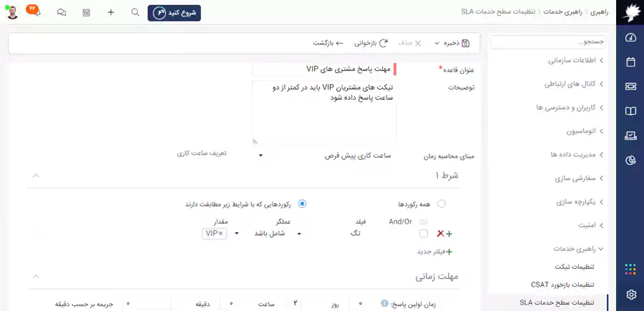Tick the checkbox in the filter row
This screenshot has height=311, width=644.
tap(424, 234)
